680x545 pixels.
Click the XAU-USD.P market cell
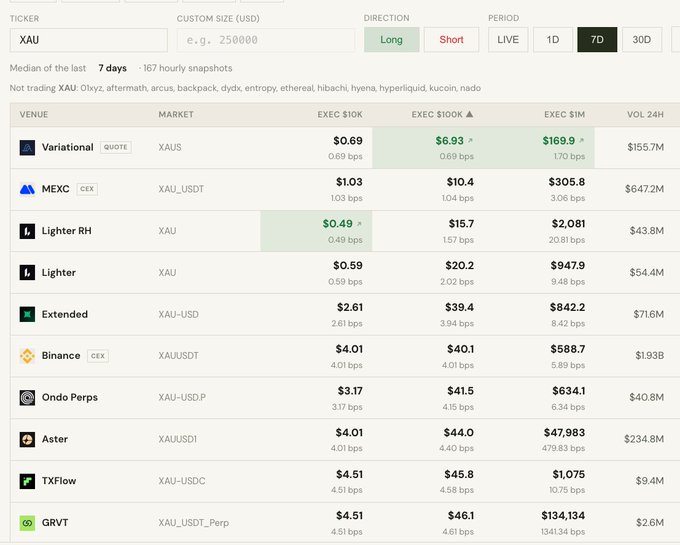click(182, 398)
